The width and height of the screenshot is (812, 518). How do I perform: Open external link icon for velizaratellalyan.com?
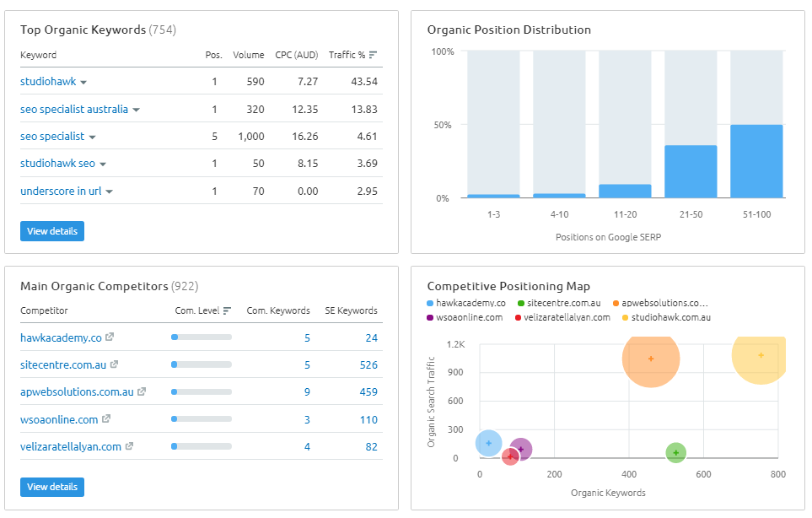(x=129, y=446)
